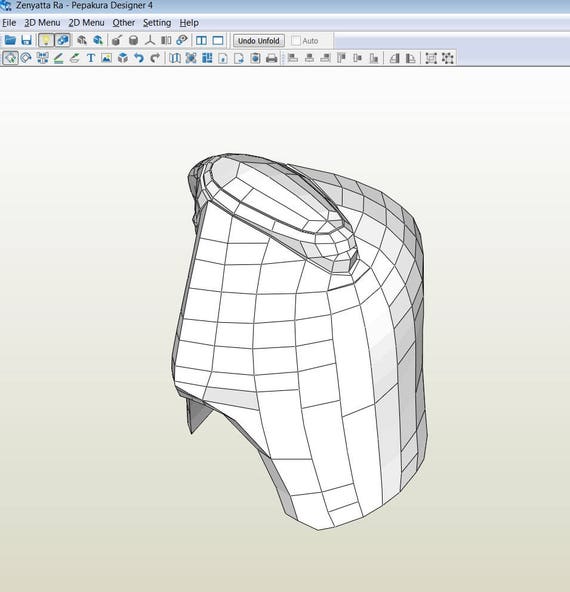Viewport: 570px width, 592px height.
Task: Click the gray cube with cursor icon
Action: (82, 40)
